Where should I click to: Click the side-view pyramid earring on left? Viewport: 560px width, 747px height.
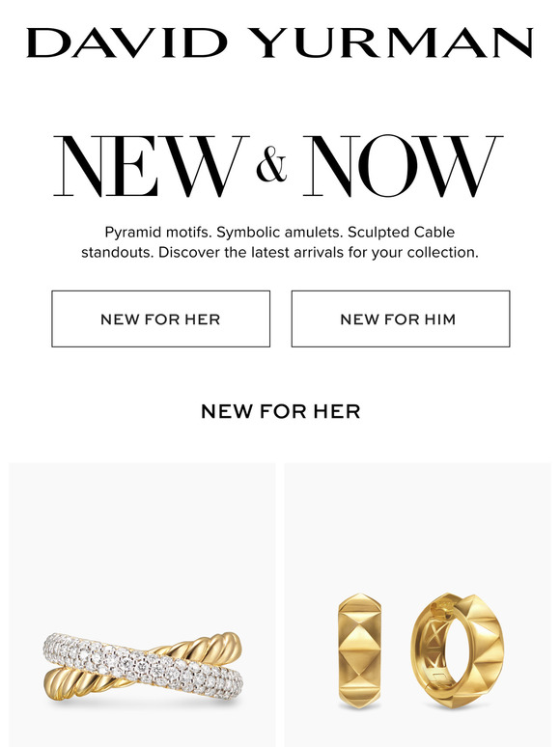tap(359, 650)
